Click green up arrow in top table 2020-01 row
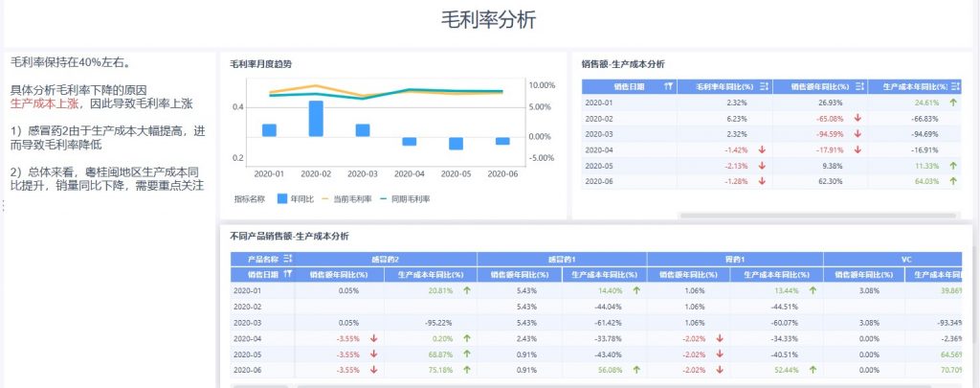The image size is (980, 388). click(x=953, y=103)
